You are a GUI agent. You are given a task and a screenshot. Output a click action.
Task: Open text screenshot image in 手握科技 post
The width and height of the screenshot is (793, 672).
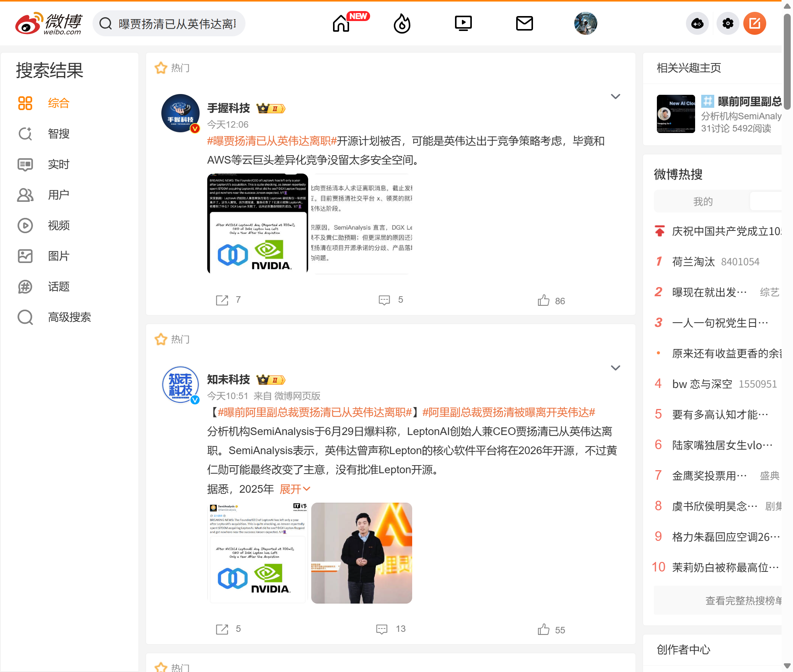pos(361,224)
